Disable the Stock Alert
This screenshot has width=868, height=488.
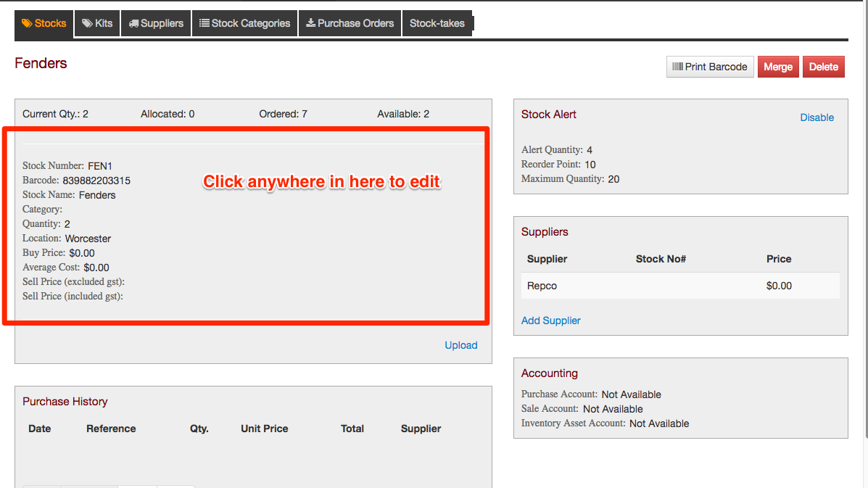point(817,117)
